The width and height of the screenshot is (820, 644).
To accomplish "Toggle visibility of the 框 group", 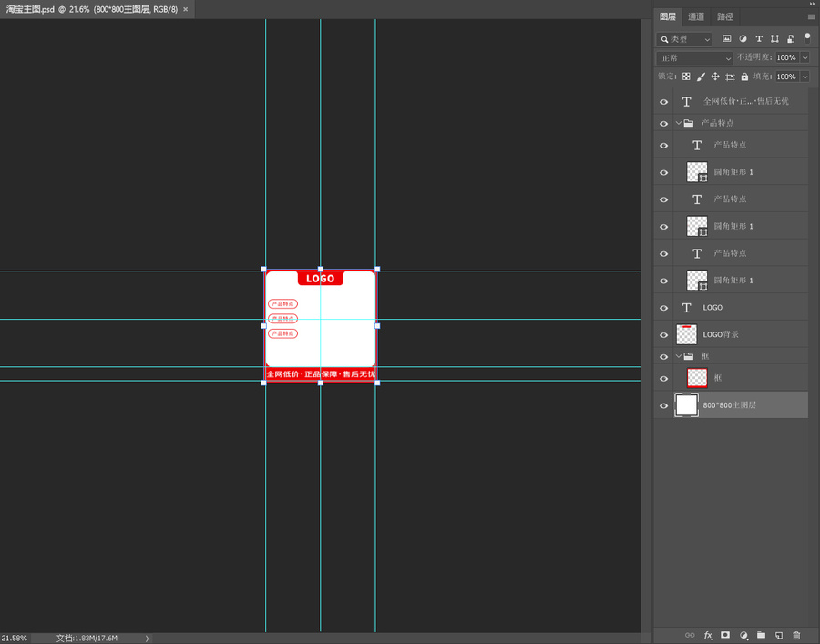I will 663,356.
